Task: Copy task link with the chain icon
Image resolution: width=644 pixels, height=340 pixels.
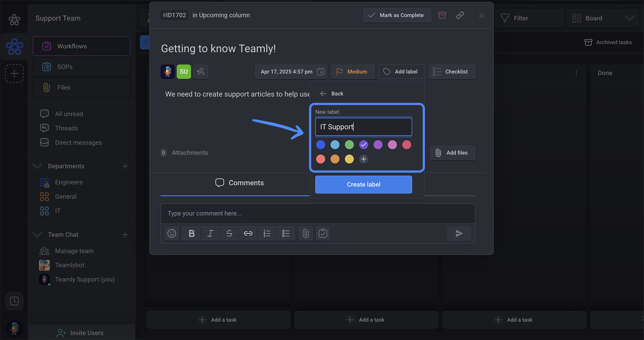Action: click(x=460, y=15)
